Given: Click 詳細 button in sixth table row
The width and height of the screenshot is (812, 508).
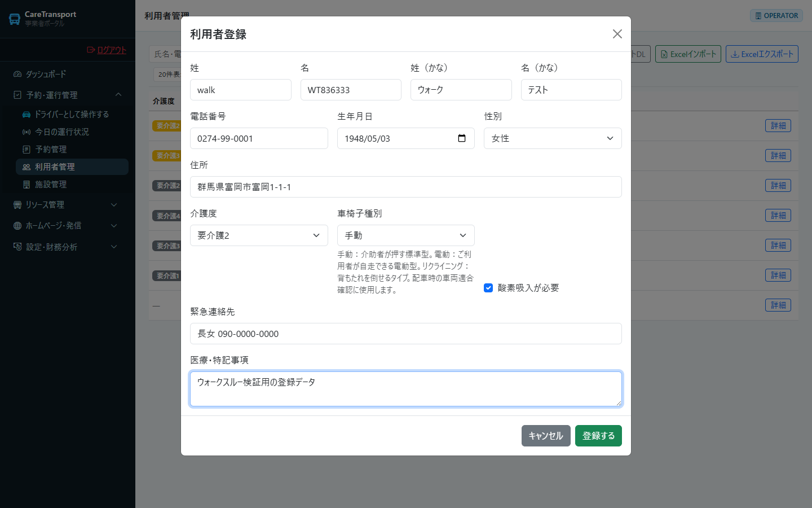Looking at the screenshot, I should [778, 275].
